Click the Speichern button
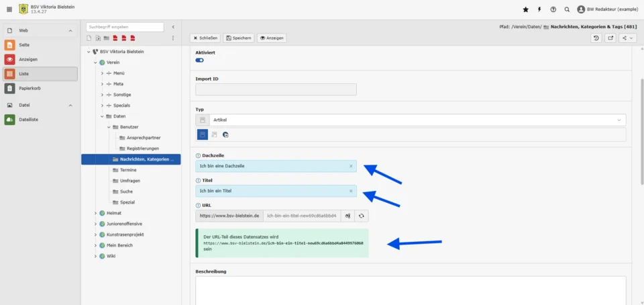644x305 pixels. coord(238,38)
